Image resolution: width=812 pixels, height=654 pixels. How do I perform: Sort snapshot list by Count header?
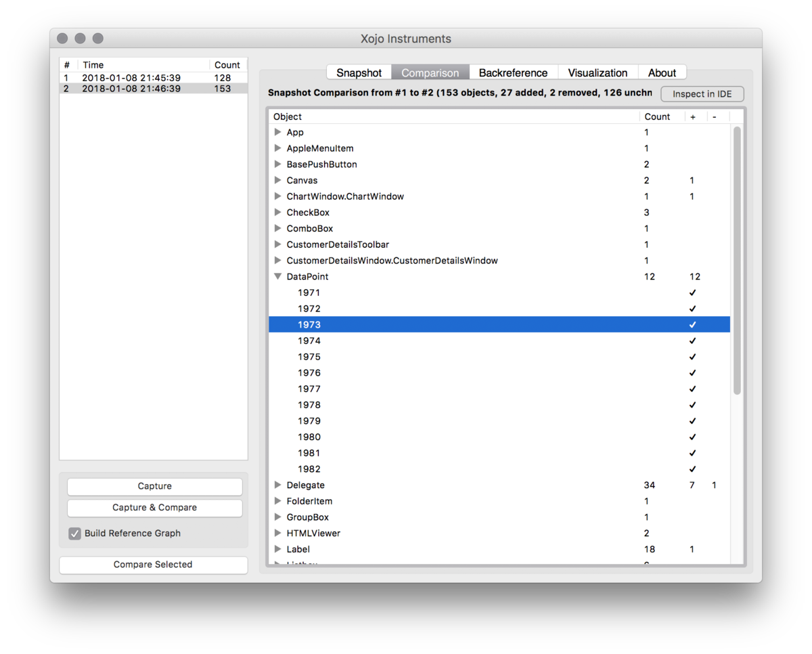(228, 65)
